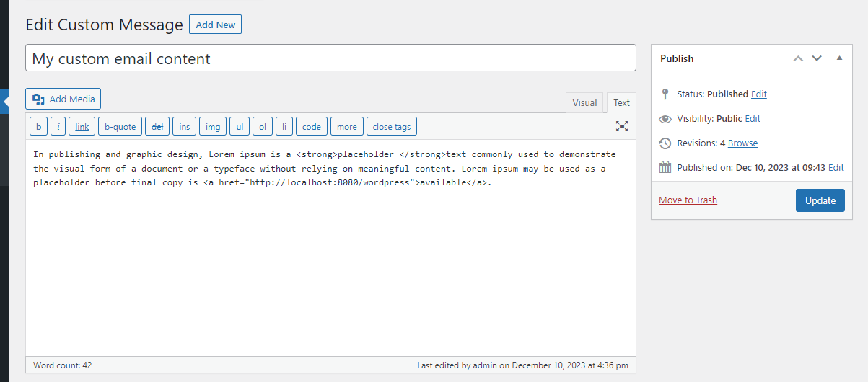
Task: Click the bold 'b' quicktag button
Action: coord(38,127)
